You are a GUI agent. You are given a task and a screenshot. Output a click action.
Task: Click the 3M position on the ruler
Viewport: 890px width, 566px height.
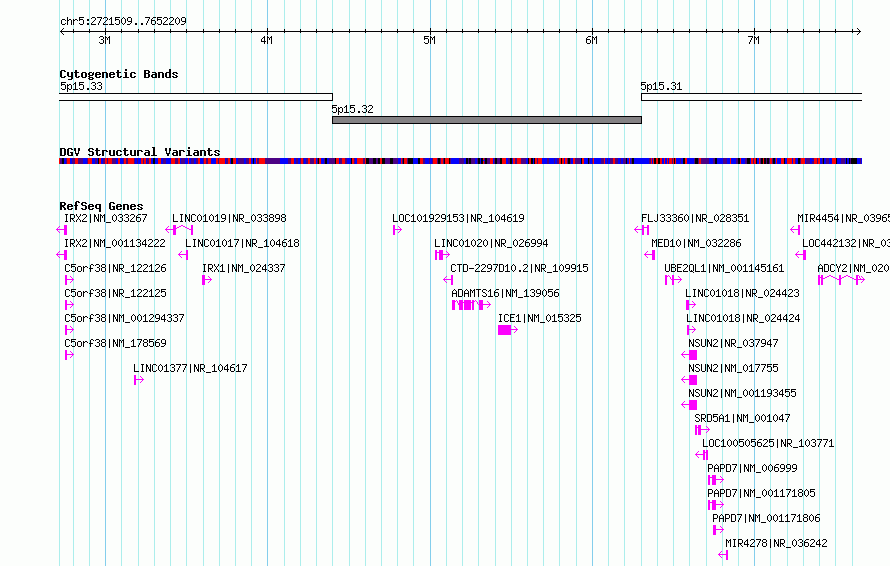click(104, 40)
